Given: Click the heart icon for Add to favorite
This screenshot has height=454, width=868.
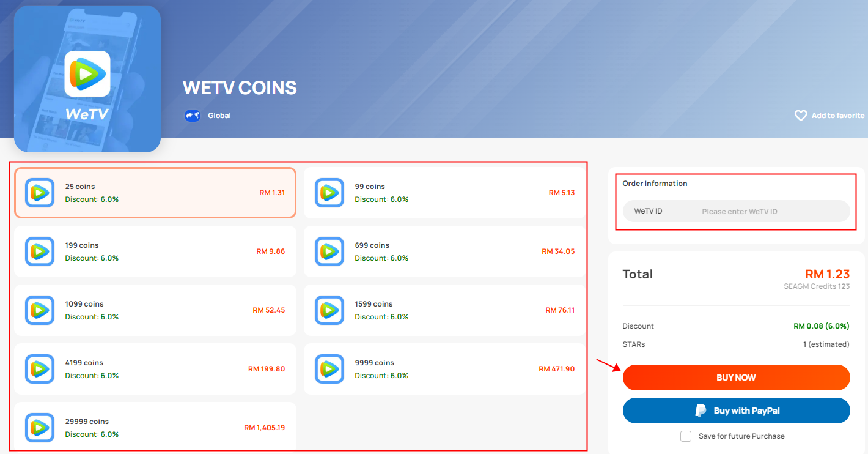Looking at the screenshot, I should tap(801, 116).
